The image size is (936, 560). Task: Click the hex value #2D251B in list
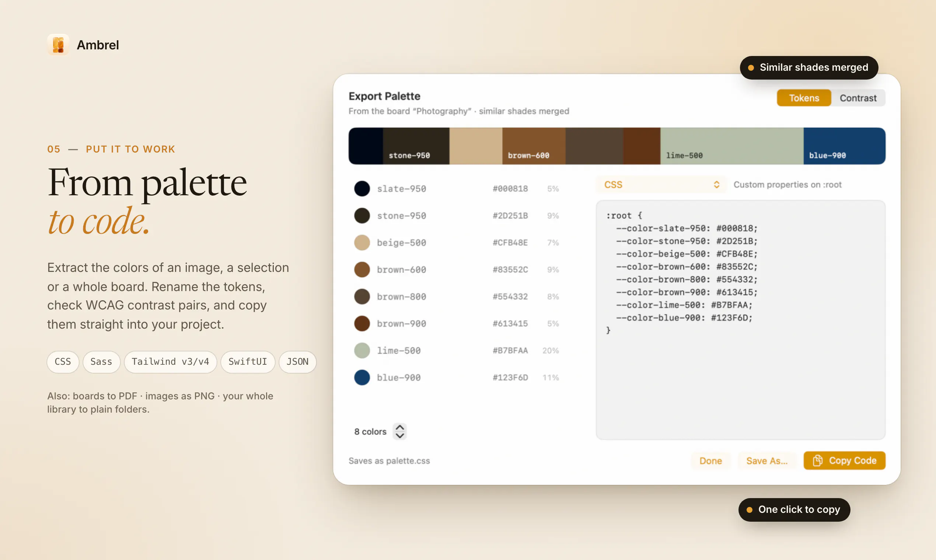(x=510, y=216)
